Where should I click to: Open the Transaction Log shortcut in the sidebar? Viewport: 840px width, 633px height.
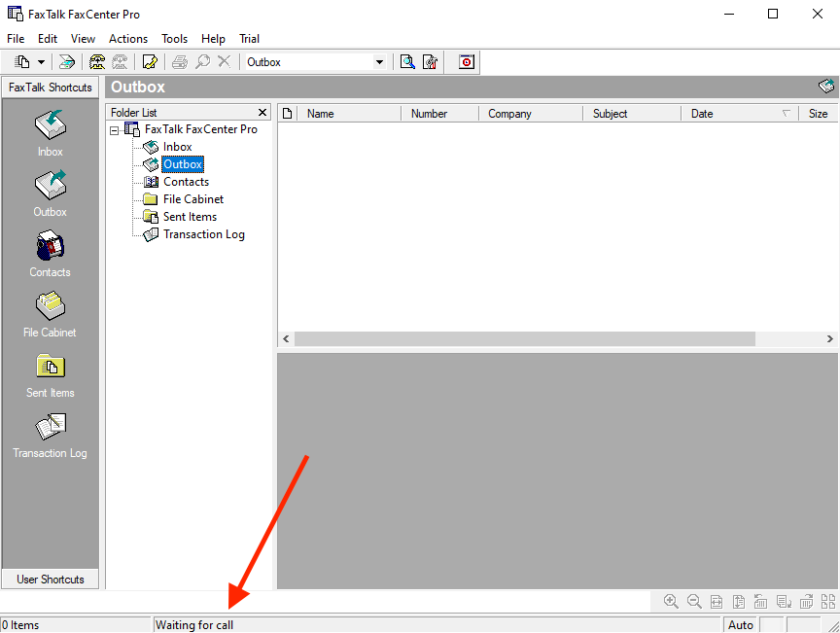(51, 436)
